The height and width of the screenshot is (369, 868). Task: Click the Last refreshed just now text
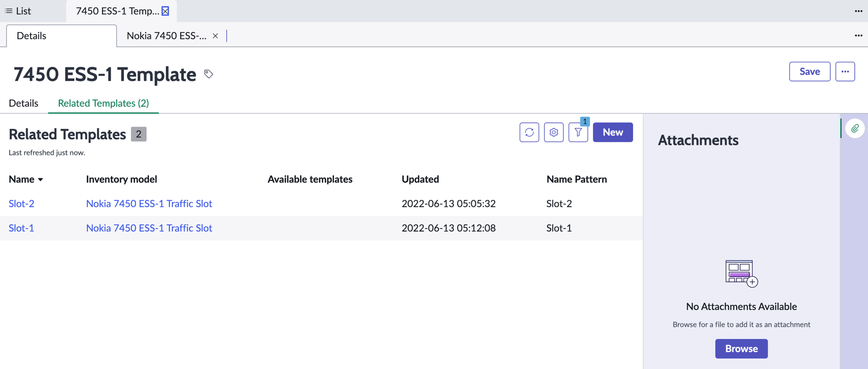coord(47,152)
